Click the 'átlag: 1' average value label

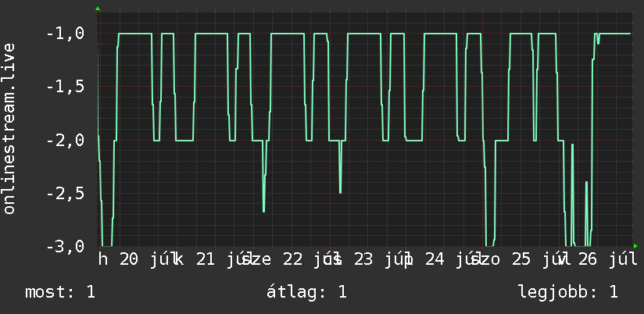pos(307,292)
